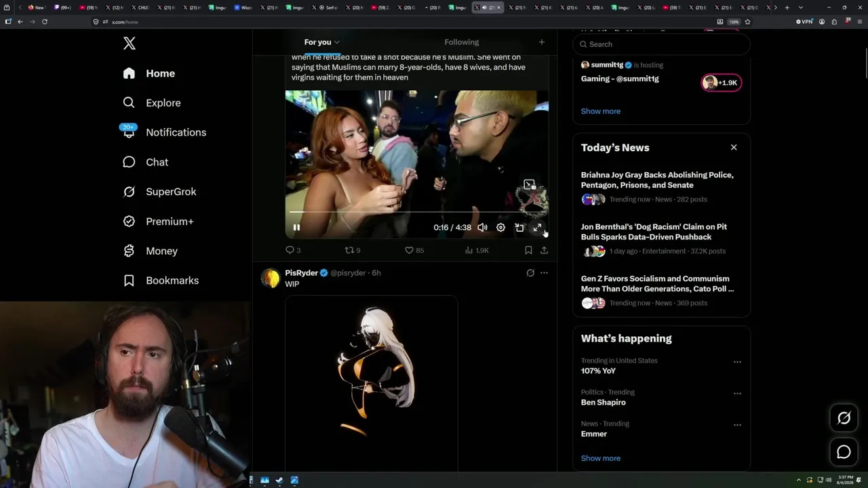Expand the browser tab list chevron
Screen dimensions: 868x488
click(801, 7)
